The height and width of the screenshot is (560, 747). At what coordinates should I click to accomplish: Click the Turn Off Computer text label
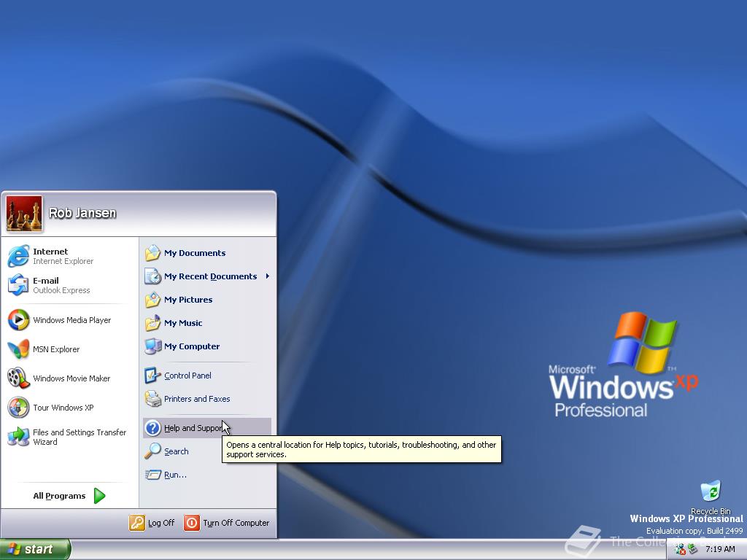click(x=236, y=523)
